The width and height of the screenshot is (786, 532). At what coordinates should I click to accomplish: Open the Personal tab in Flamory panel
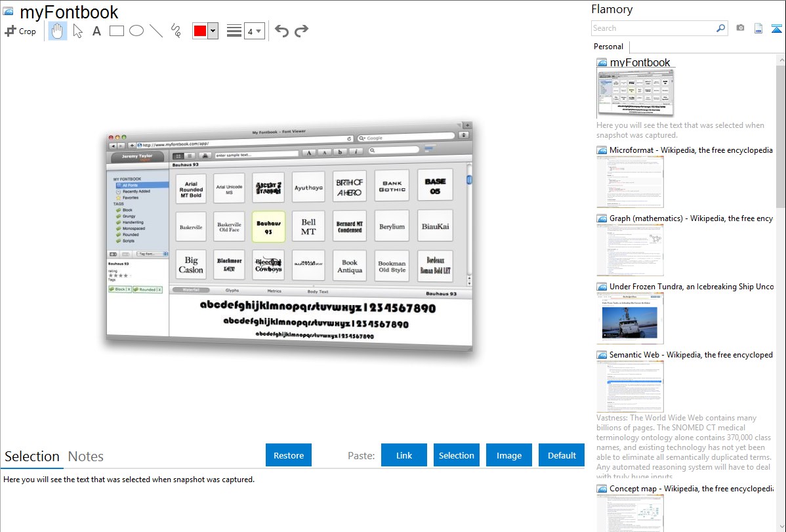[x=608, y=47]
